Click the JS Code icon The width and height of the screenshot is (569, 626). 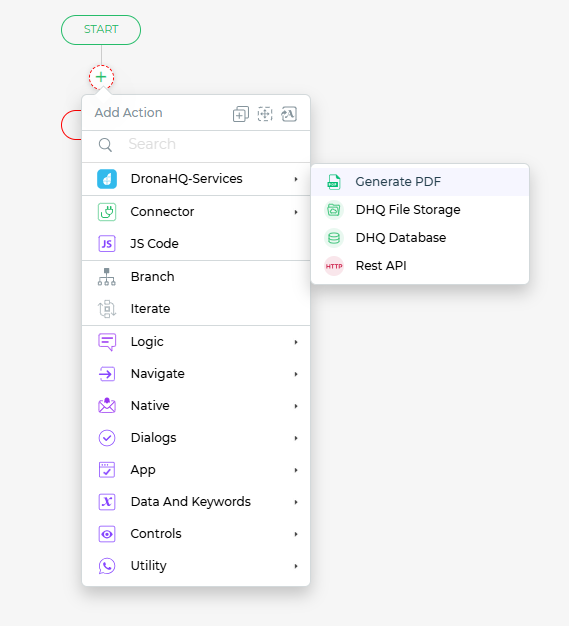click(x=107, y=244)
